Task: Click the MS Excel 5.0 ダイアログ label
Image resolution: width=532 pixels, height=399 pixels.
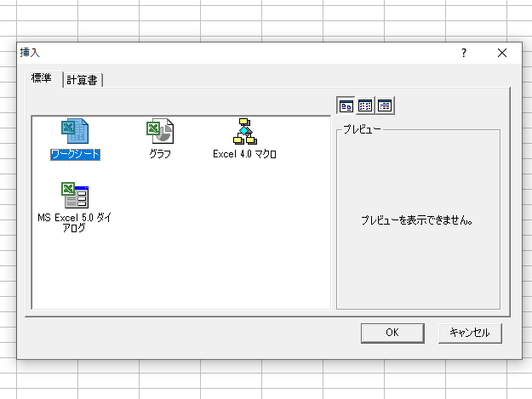Action: pos(75,222)
